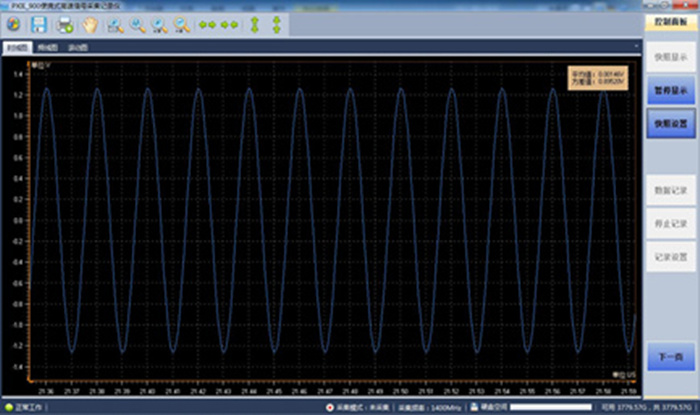Click the round application logo button
The height and width of the screenshot is (415, 700).
[13, 24]
